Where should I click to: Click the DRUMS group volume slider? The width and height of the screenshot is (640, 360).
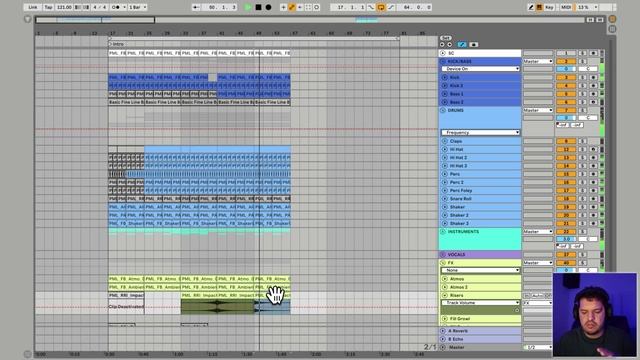click(x=566, y=118)
